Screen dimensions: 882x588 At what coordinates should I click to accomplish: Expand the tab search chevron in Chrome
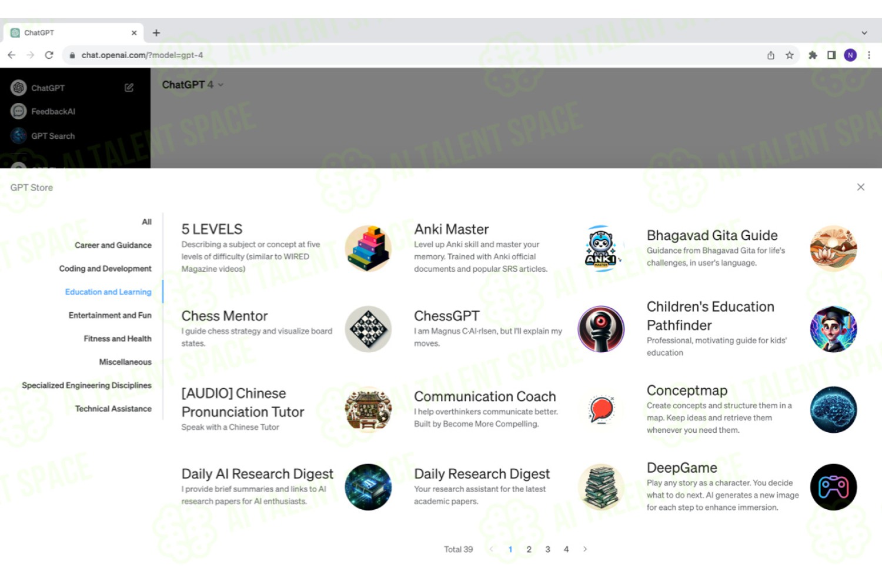tap(864, 33)
